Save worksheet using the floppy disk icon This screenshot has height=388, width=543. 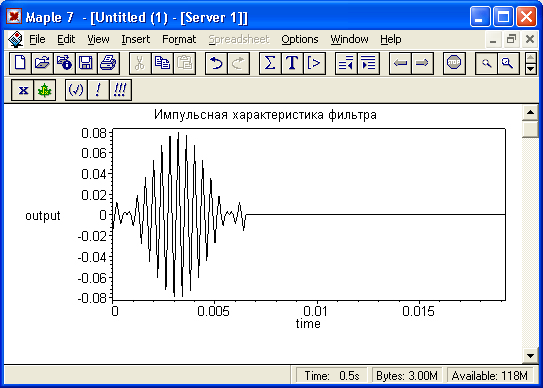click(x=86, y=63)
